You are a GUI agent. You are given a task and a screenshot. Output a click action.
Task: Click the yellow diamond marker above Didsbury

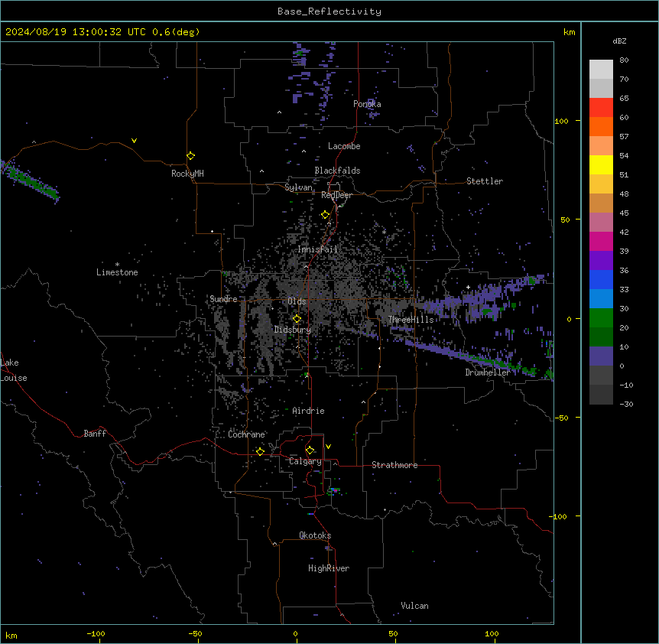pyautogui.click(x=297, y=319)
